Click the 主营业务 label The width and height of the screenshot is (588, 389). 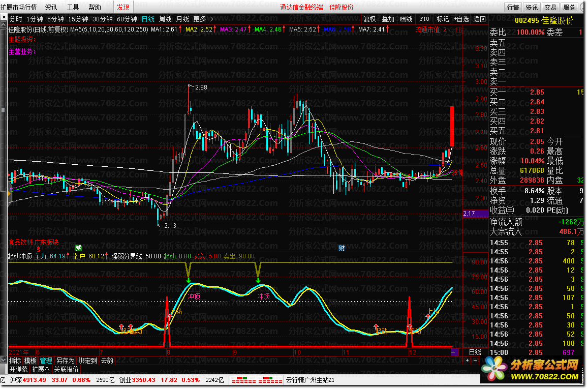pyautogui.click(x=22, y=51)
